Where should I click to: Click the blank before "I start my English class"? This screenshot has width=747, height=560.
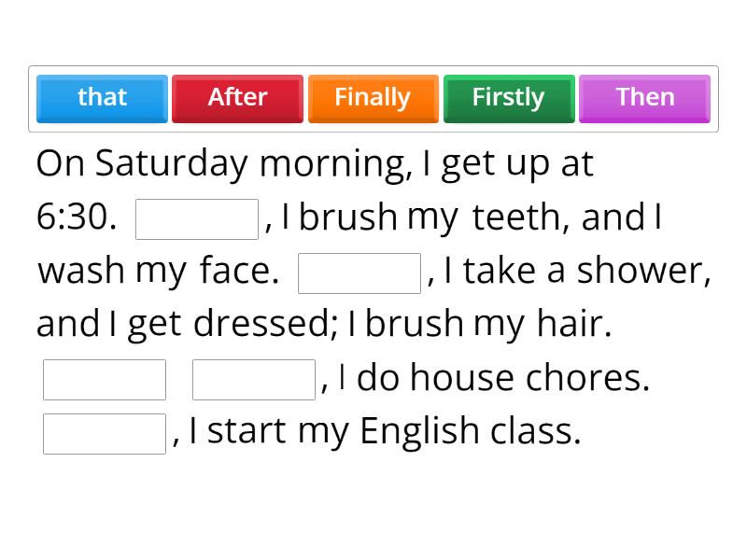104,430
